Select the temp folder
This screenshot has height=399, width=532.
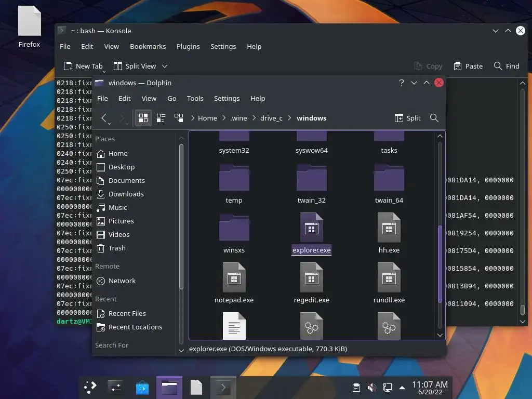[234, 183]
